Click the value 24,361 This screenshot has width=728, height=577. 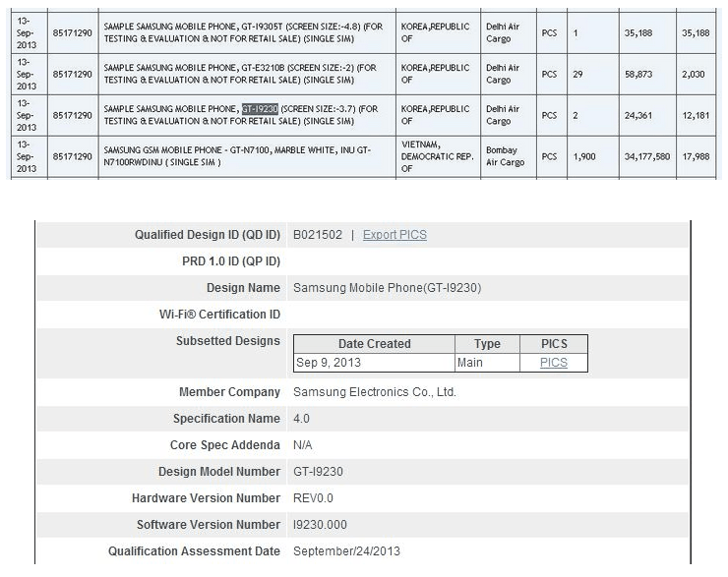pyautogui.click(x=637, y=115)
